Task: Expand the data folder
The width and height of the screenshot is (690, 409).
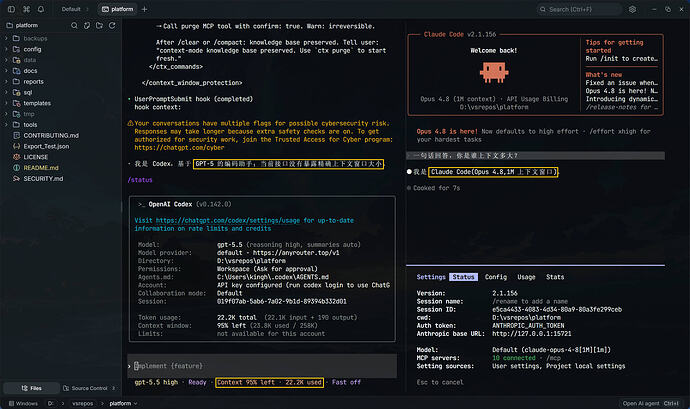Action: point(6,60)
